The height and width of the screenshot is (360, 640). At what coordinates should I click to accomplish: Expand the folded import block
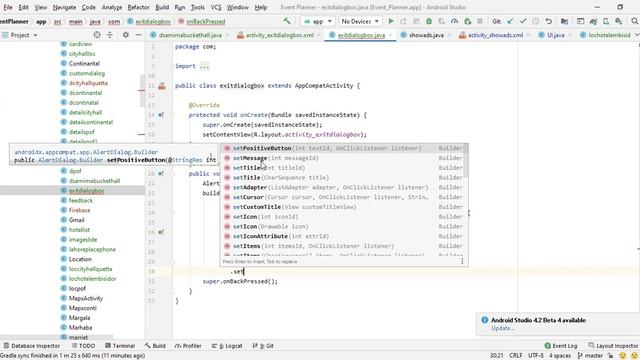[204, 66]
